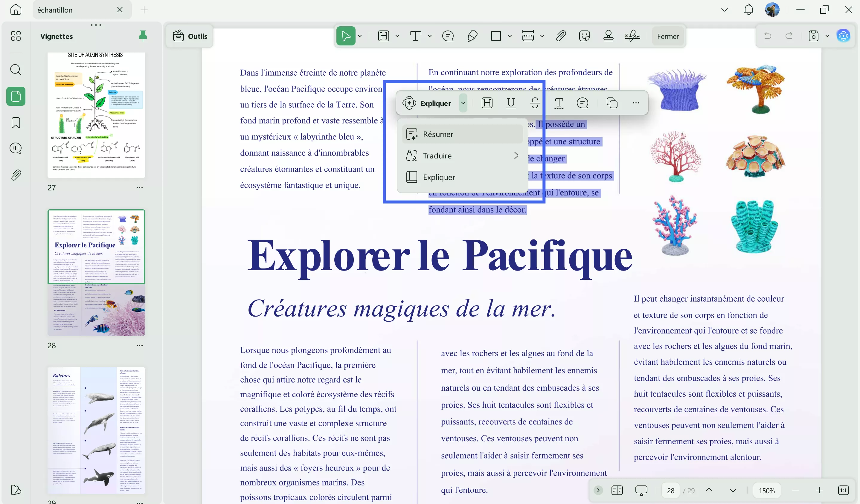
Task: Select the Attachment paperclip tool
Action: tap(560, 36)
